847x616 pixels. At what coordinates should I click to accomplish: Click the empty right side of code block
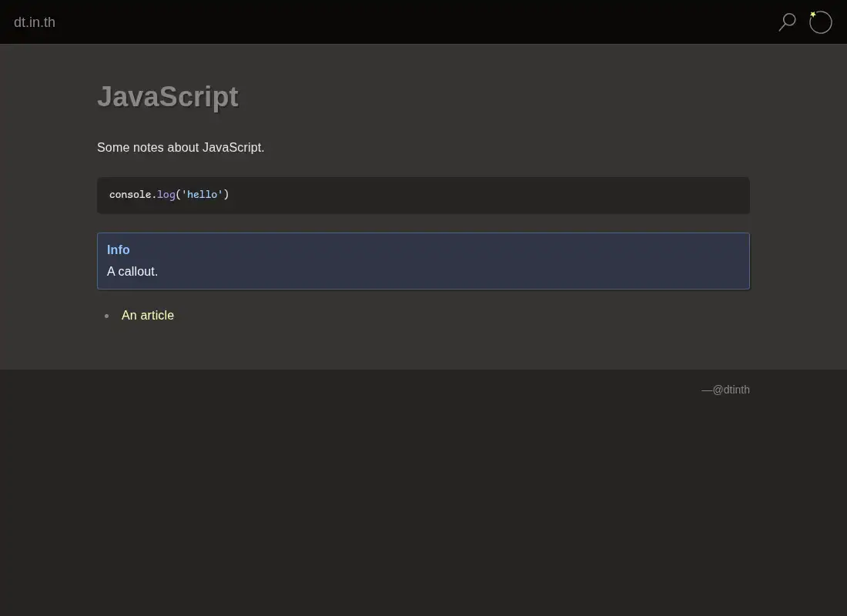pos(486,195)
